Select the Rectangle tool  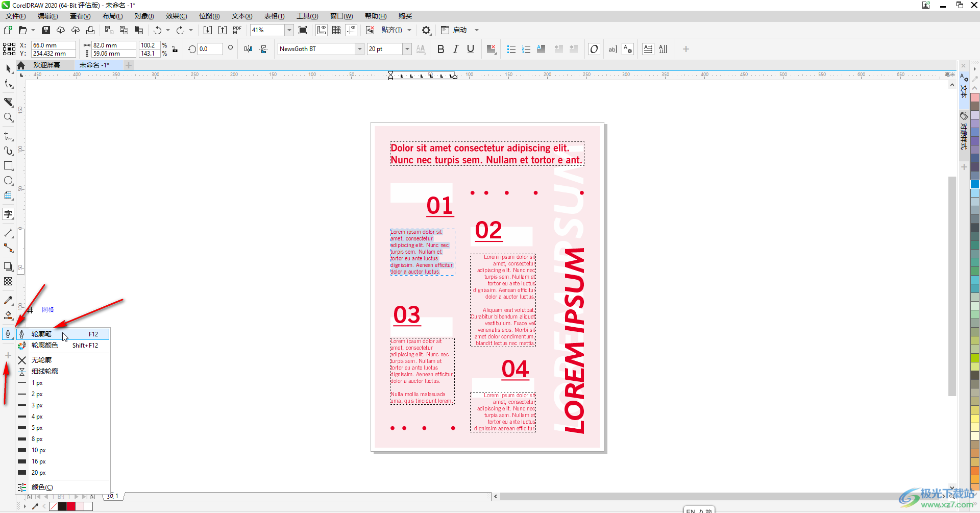point(8,166)
